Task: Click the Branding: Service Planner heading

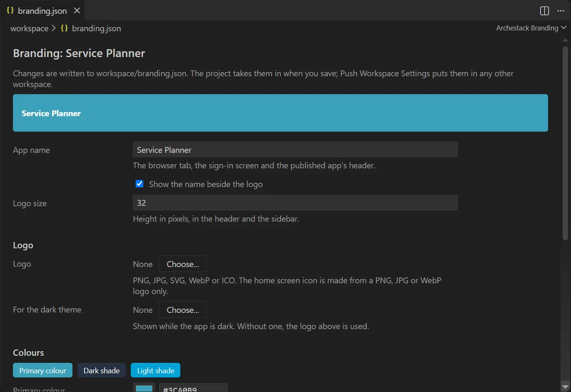Action: tap(79, 53)
